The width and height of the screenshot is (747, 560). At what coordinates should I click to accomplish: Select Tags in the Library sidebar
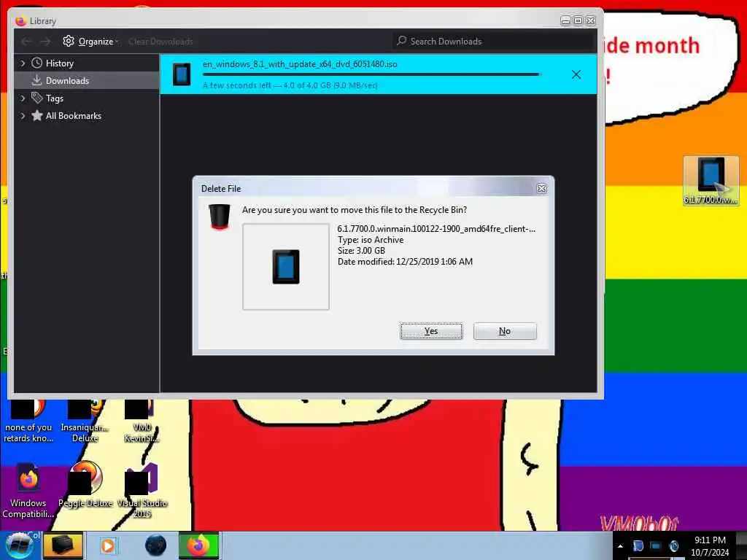(x=55, y=98)
